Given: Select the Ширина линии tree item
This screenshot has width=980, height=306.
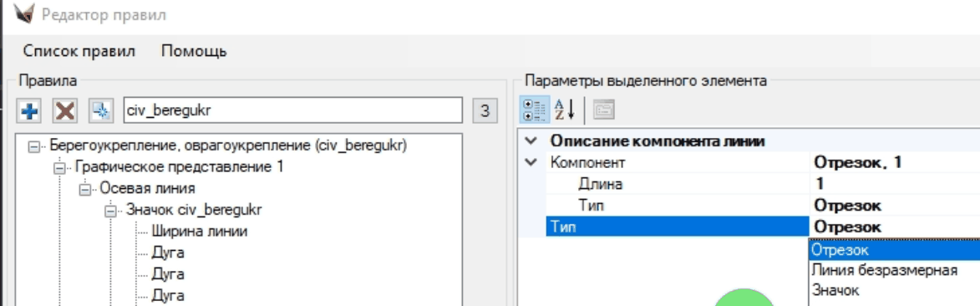Looking at the screenshot, I should coord(200,231).
